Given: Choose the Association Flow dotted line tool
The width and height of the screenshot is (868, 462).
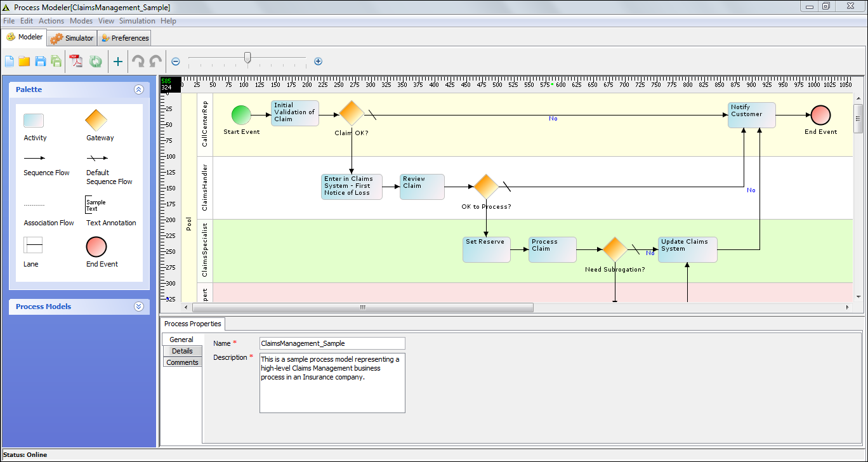Looking at the screenshot, I should [x=34, y=205].
